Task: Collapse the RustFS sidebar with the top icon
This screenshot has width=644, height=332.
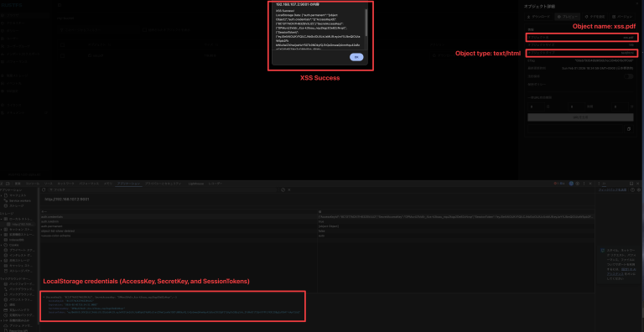Action: click(x=60, y=5)
